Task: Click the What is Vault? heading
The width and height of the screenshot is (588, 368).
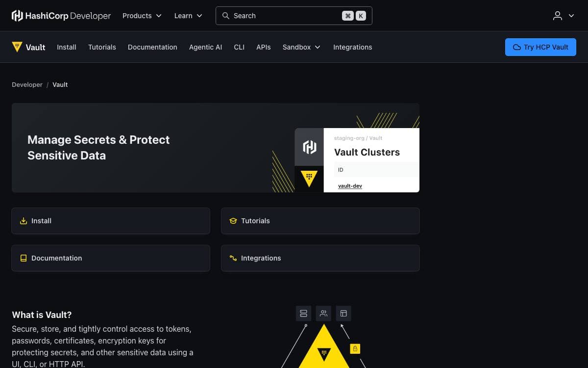Action: coord(42,315)
